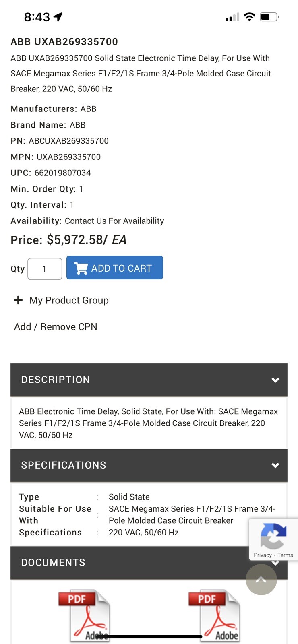Collapse the DESCRIPTION section
Viewport: 298px width, 644px height.
click(x=275, y=380)
